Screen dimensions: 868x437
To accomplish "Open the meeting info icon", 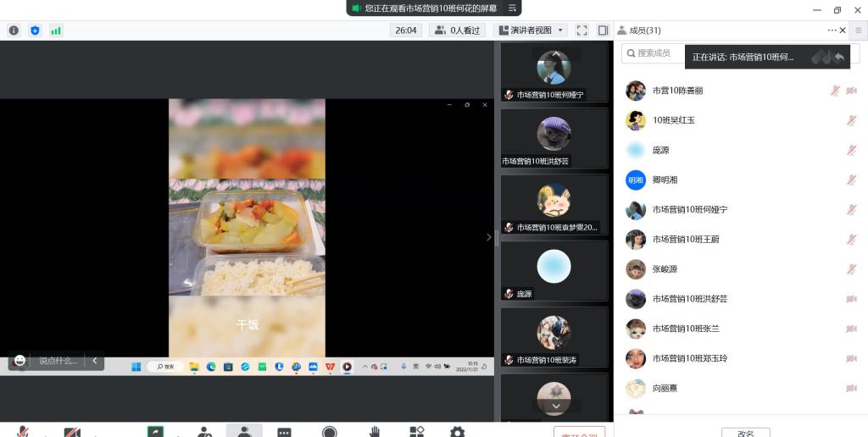I will 14,30.
